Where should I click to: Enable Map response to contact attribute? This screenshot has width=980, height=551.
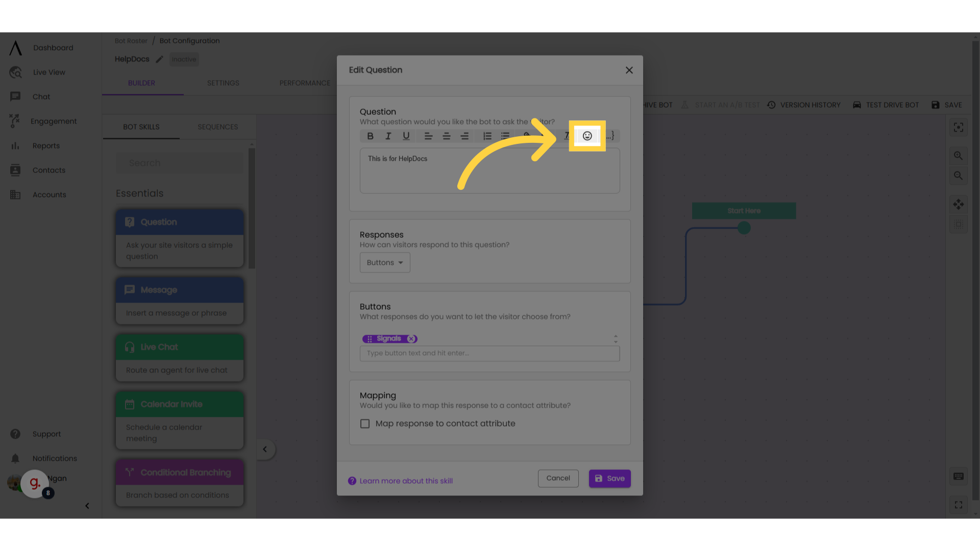pyautogui.click(x=365, y=423)
